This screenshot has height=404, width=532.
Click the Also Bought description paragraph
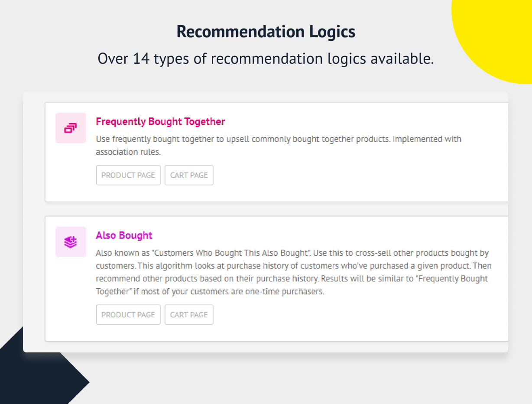(294, 272)
